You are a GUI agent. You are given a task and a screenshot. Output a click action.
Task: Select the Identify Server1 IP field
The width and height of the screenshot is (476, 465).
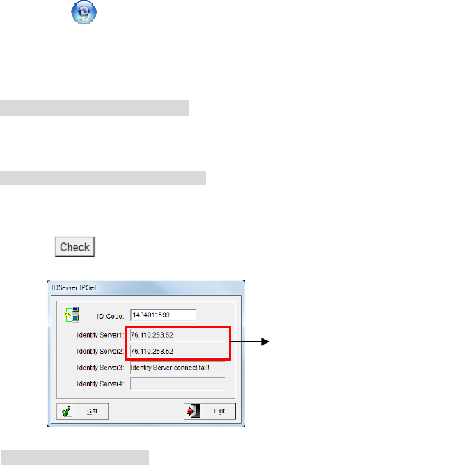[177, 335]
